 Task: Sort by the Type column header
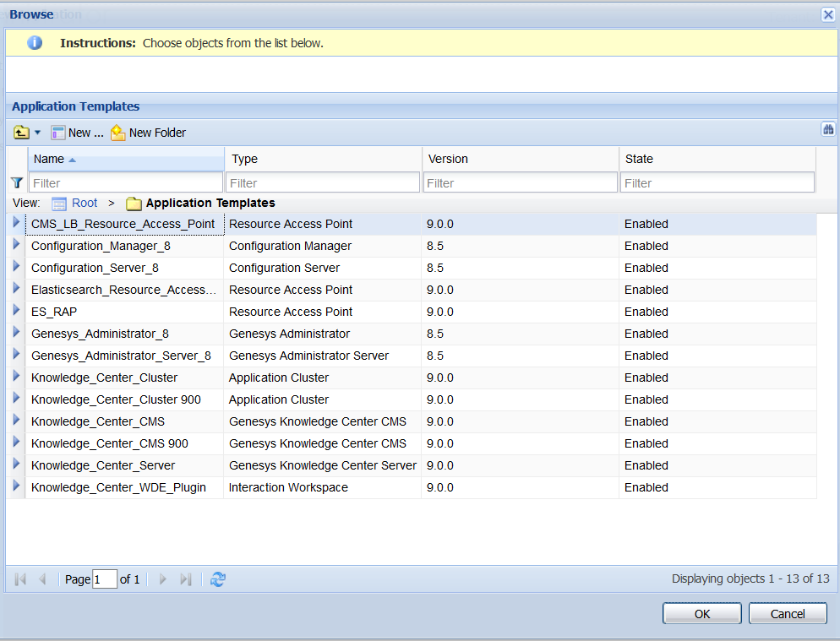[x=323, y=159]
